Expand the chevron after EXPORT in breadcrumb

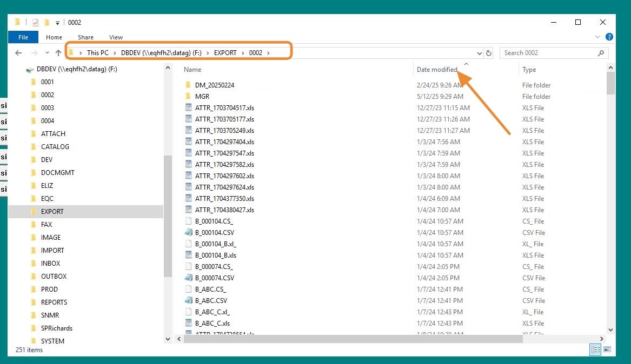pos(243,52)
